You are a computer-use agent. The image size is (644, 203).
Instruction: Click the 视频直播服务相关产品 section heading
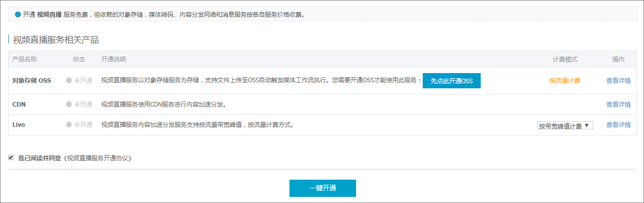(56, 40)
